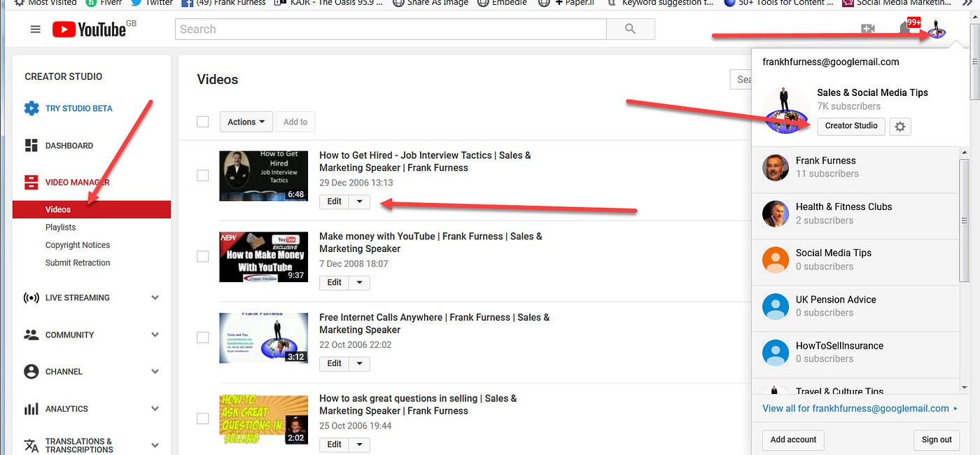Click the account avatar in header
Screen dimensions: 980x455
click(937, 28)
